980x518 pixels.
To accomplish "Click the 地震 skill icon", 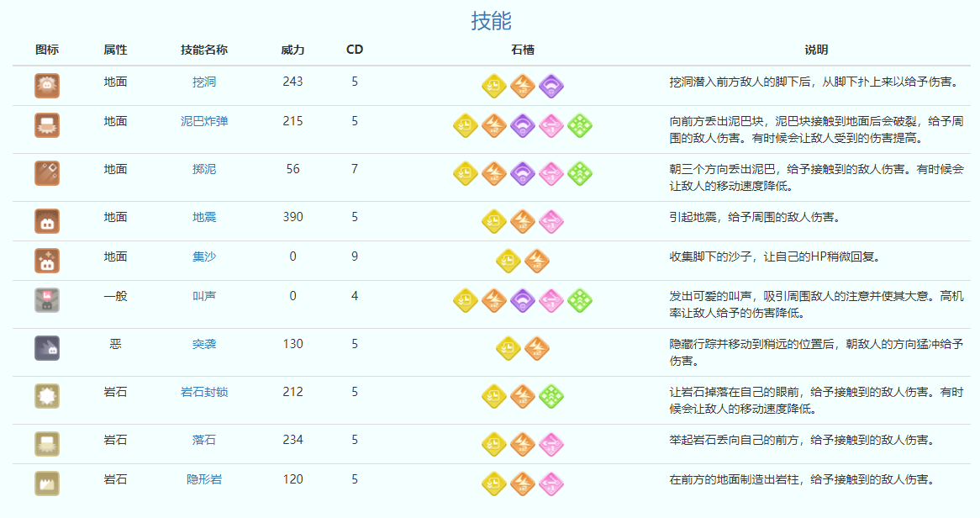I will click(x=47, y=221).
